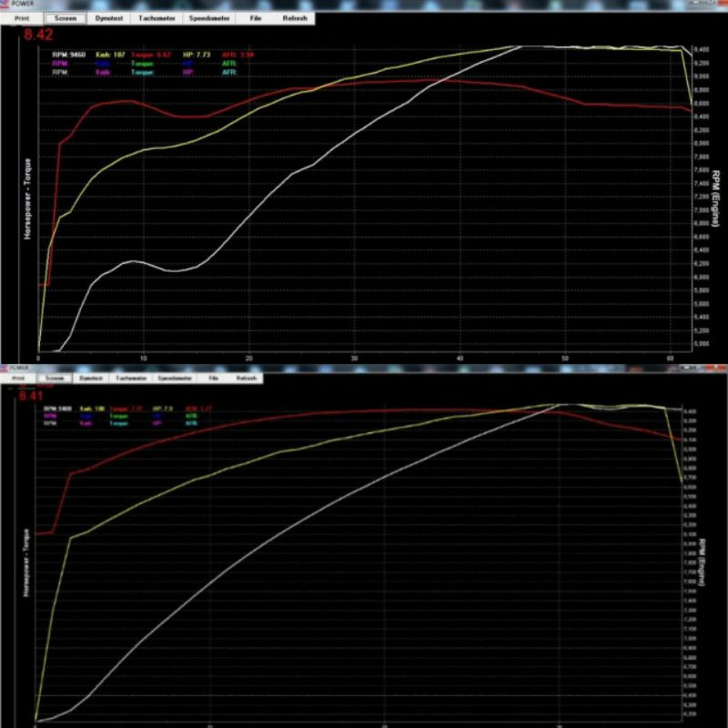Open the Speedometer display
This screenshot has height=728, width=728.
coord(211,17)
